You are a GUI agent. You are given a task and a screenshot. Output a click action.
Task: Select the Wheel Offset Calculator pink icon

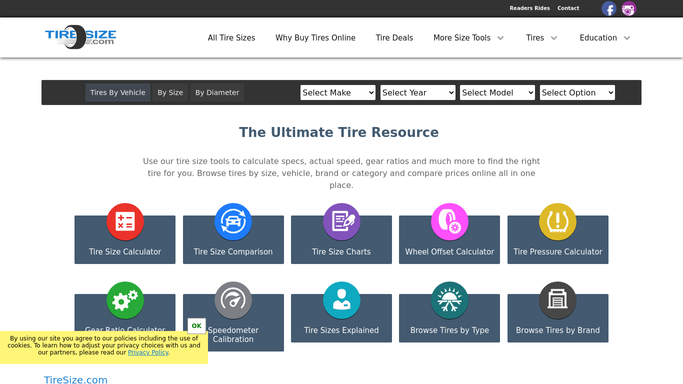click(450, 222)
